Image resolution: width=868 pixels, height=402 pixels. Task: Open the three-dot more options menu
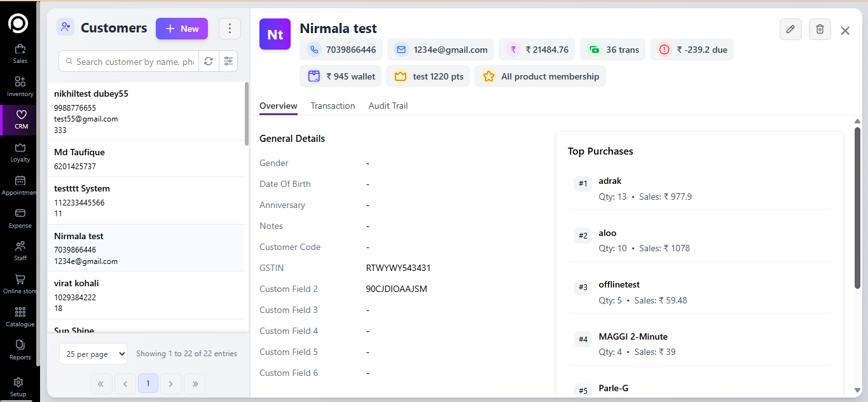[x=230, y=29]
